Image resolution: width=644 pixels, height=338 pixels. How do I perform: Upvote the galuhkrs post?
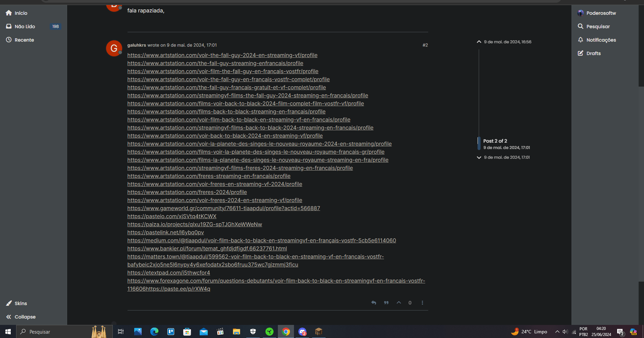pos(399,303)
